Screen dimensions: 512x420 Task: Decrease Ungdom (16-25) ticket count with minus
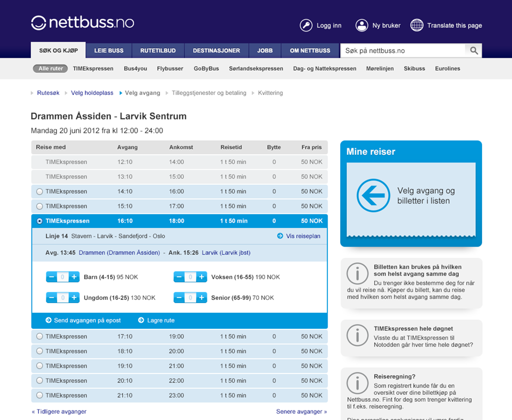pyautogui.click(x=51, y=298)
